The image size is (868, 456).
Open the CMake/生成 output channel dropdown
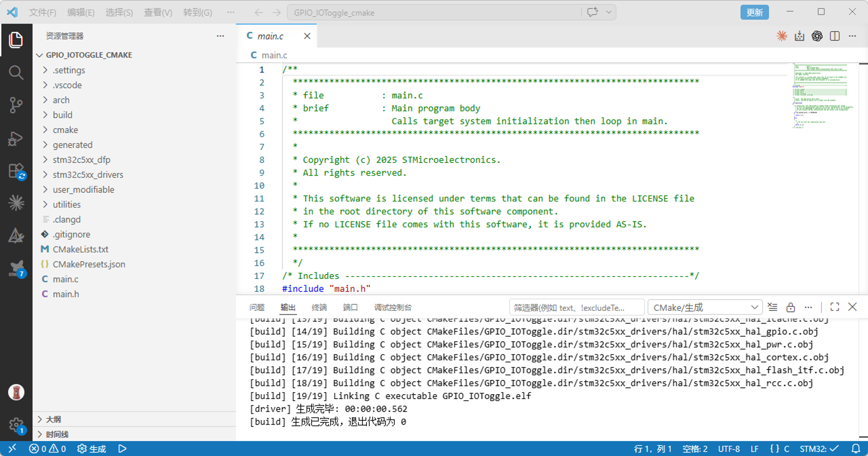tap(705, 307)
